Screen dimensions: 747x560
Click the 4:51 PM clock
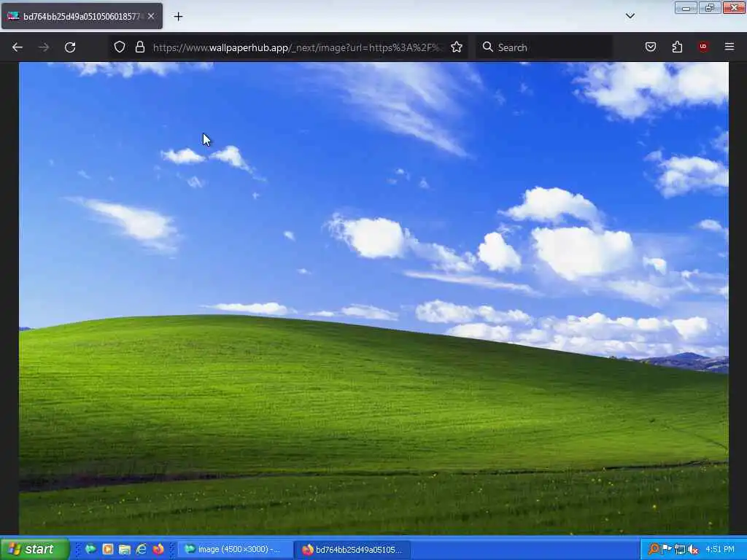(720, 549)
